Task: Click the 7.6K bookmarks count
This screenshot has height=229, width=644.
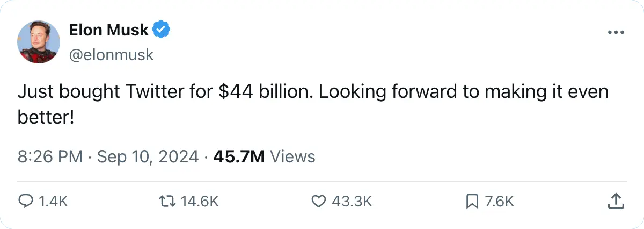Action: point(499,201)
